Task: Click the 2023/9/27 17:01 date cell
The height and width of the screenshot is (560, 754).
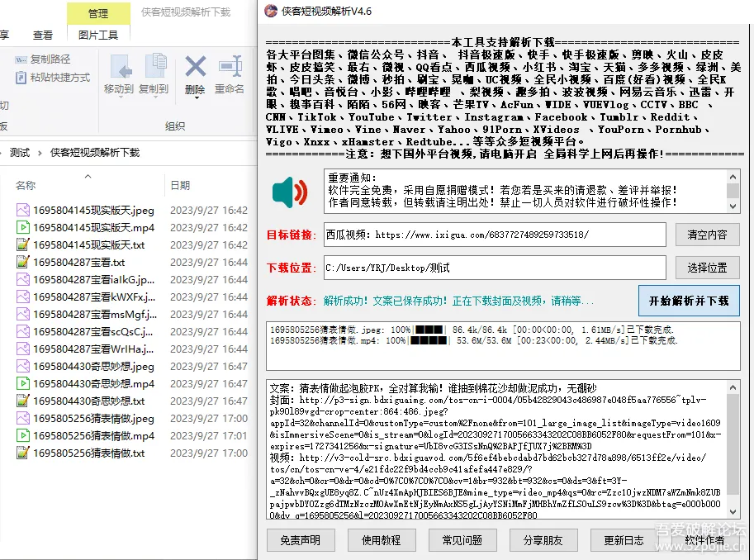Action: 209,435
